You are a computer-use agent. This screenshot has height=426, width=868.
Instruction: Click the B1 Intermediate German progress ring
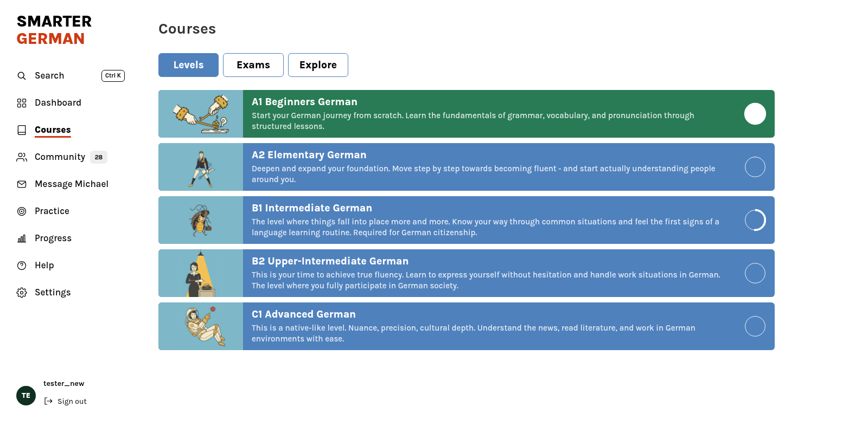coord(755,220)
